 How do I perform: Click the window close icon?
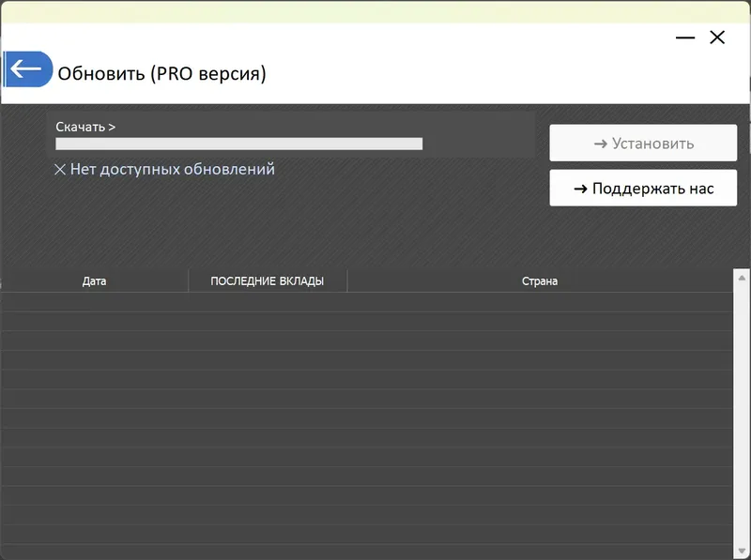[717, 38]
